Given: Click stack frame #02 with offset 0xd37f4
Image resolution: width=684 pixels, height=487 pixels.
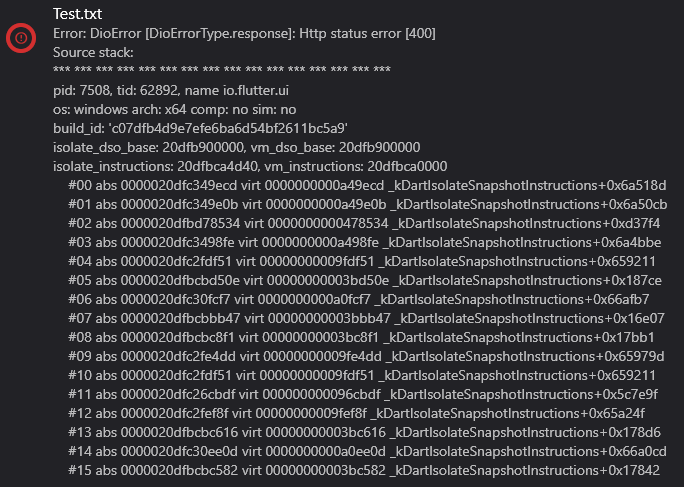Looking at the screenshot, I should point(364,223).
